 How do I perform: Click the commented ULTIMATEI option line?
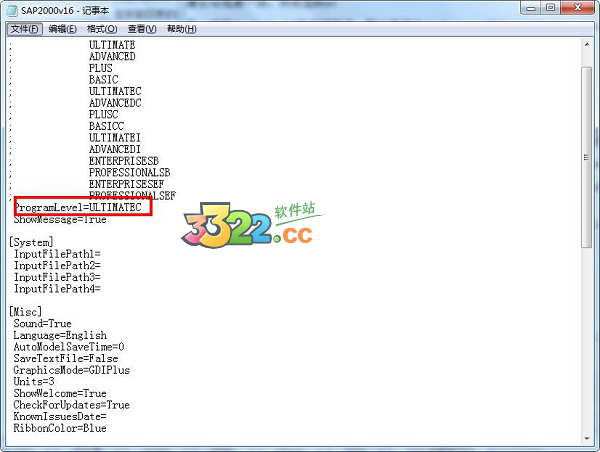115,137
